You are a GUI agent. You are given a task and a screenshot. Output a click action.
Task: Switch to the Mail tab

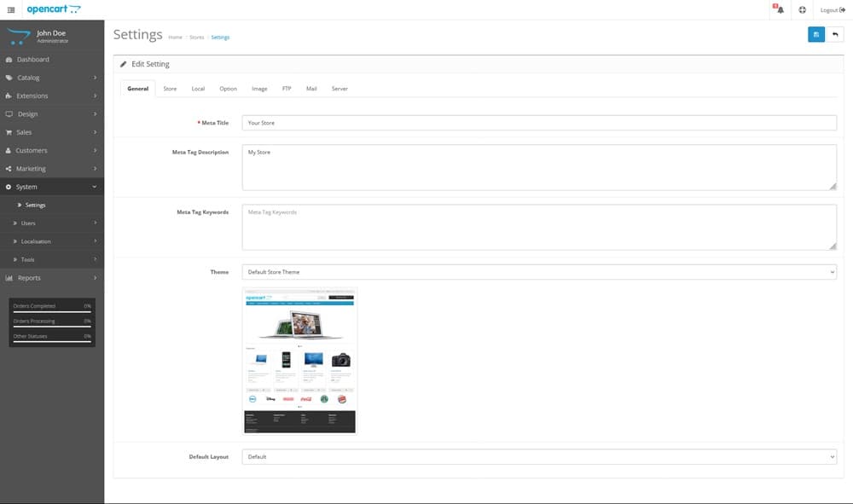pos(311,89)
